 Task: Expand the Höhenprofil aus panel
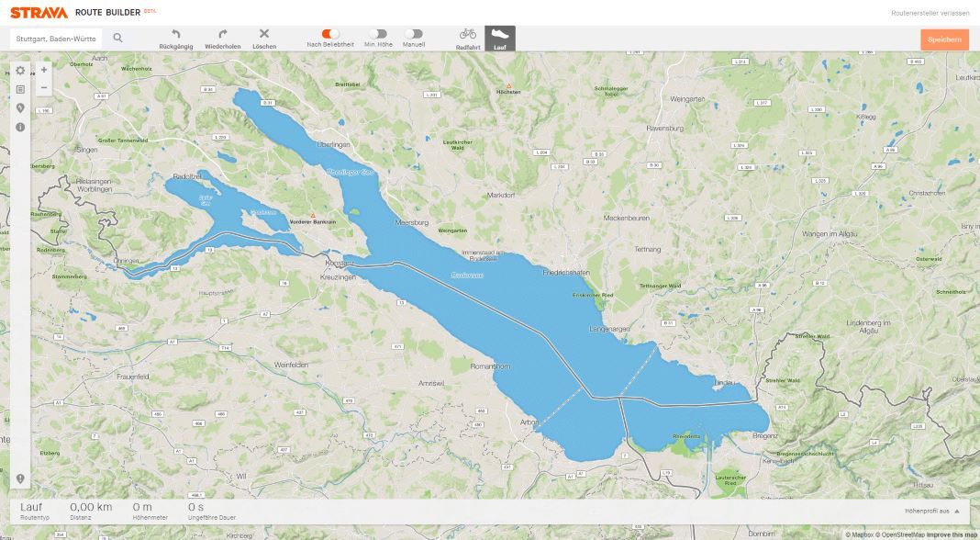(932, 512)
